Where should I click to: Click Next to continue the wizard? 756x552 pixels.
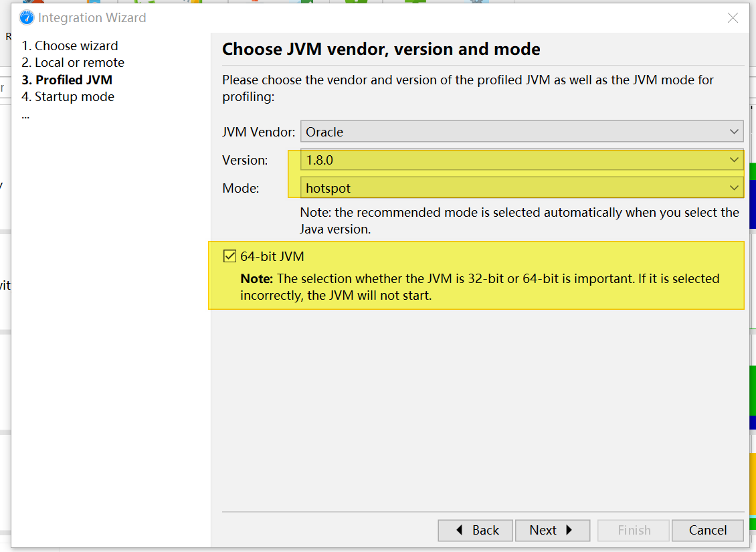(x=553, y=530)
